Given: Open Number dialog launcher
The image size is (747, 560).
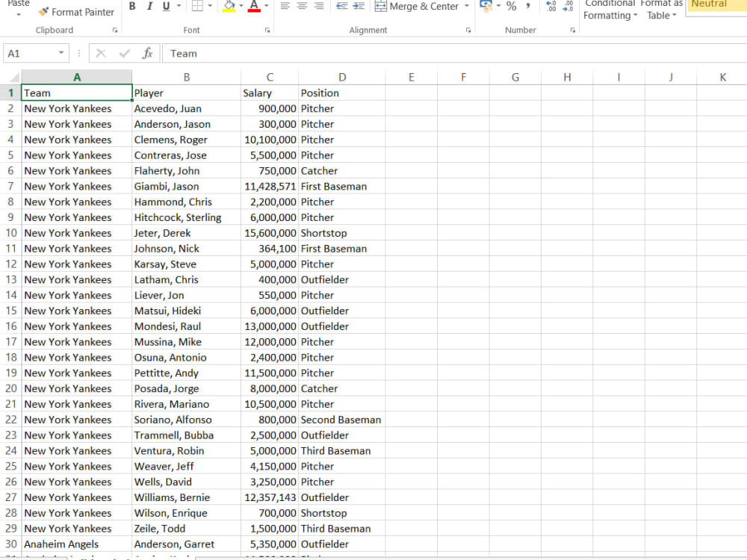Looking at the screenshot, I should point(573,30).
